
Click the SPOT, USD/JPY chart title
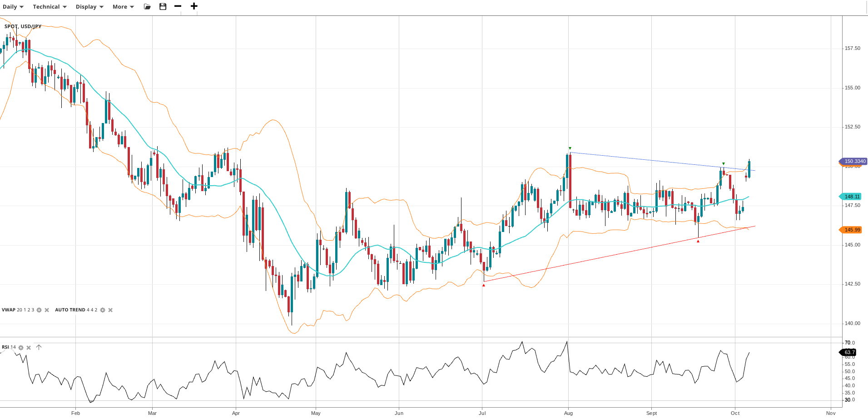coord(23,26)
